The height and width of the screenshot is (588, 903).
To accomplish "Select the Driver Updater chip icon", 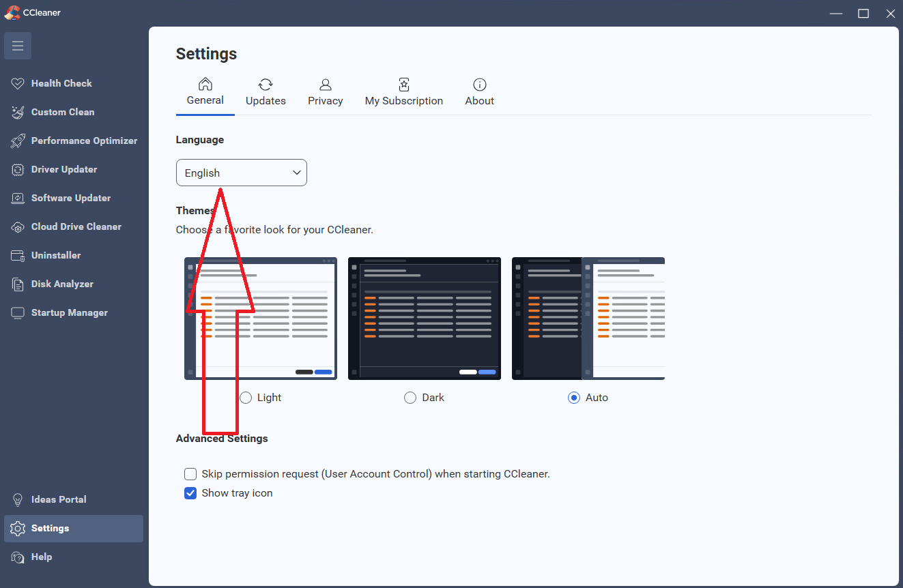I will (x=18, y=169).
